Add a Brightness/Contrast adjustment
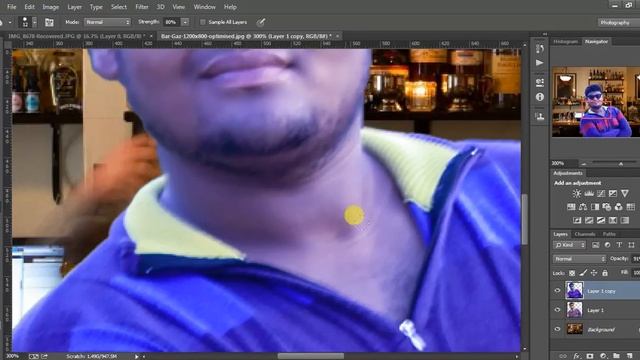The image size is (640, 360). [x=577, y=193]
